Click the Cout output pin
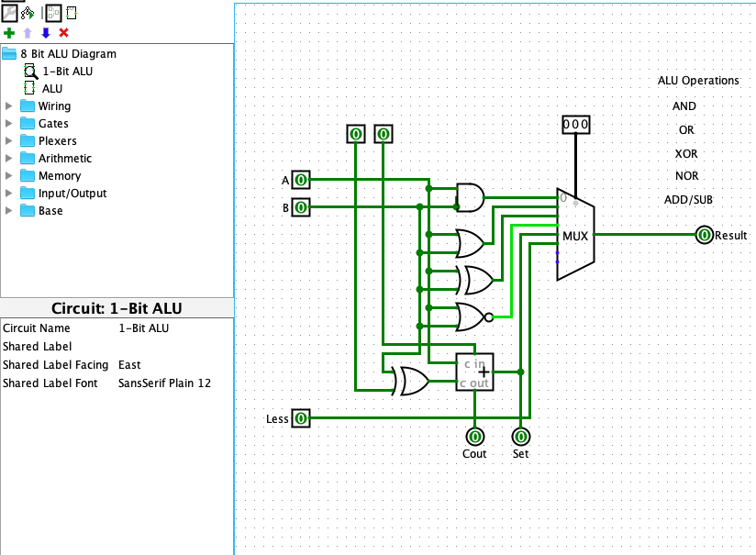756x555 pixels. click(x=475, y=437)
